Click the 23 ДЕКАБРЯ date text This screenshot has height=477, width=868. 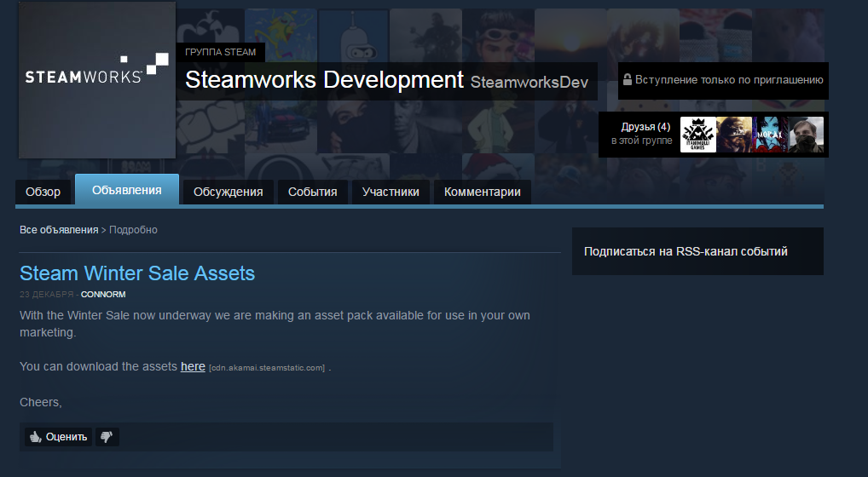point(47,294)
